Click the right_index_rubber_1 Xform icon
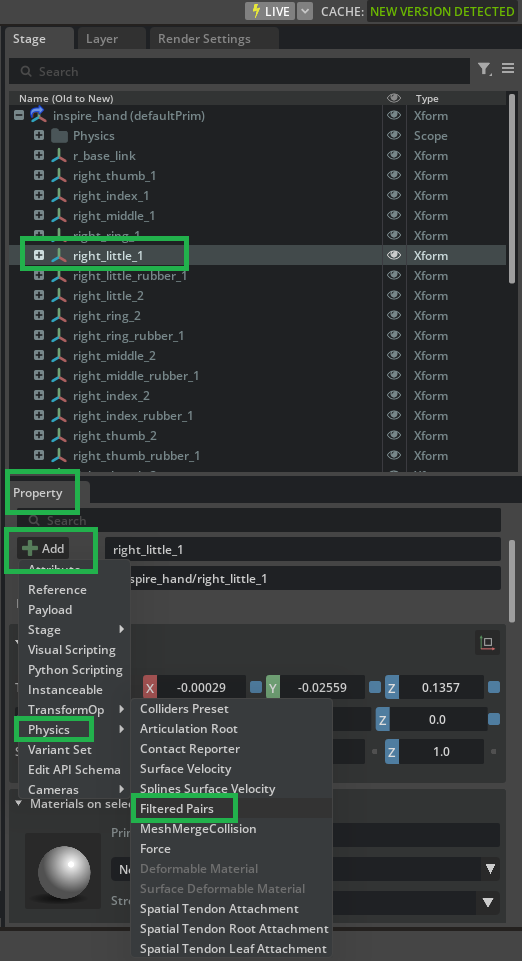Viewport: 522px width, 961px height. [x=59, y=416]
